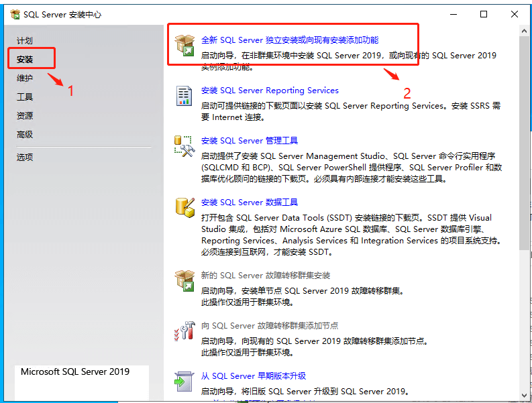Click description 启动向导，安装单节点 SQL Server 2019 故障转移群集

[303, 291]
